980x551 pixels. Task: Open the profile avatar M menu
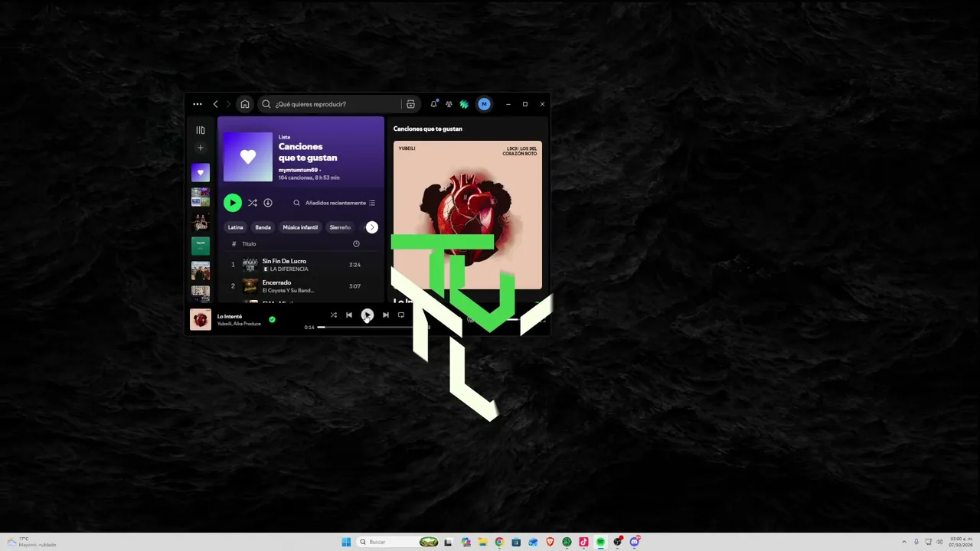pos(484,104)
